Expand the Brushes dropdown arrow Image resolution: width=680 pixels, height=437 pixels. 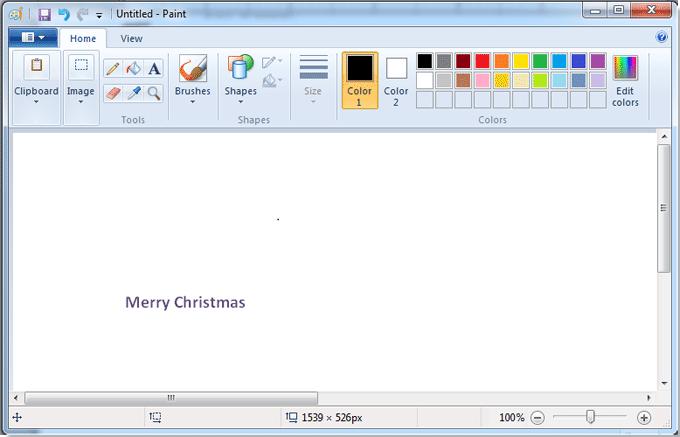193,102
